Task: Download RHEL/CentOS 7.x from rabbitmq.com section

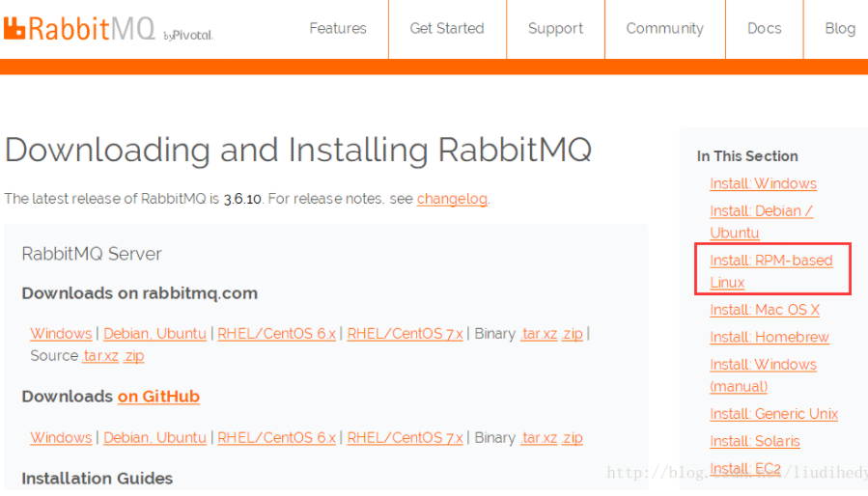Action: [x=405, y=333]
